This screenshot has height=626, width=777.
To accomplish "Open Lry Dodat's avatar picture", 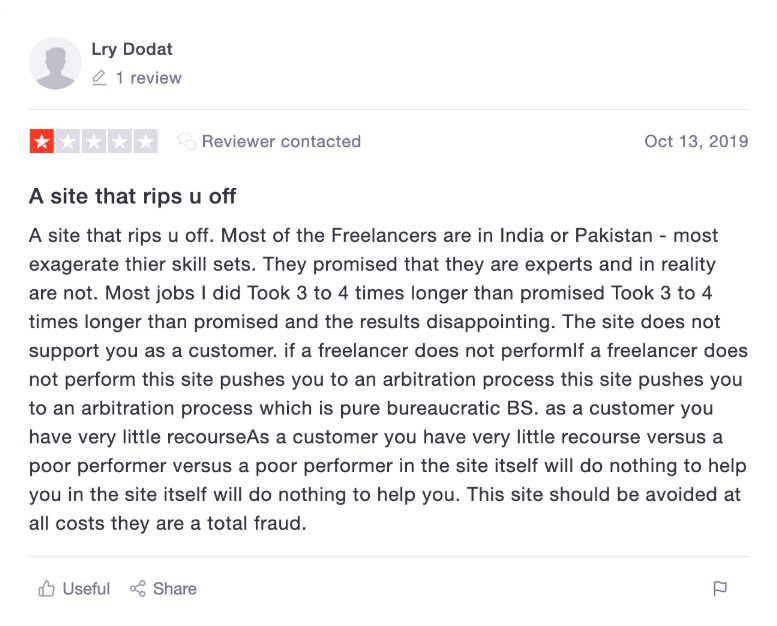I will click(x=55, y=63).
